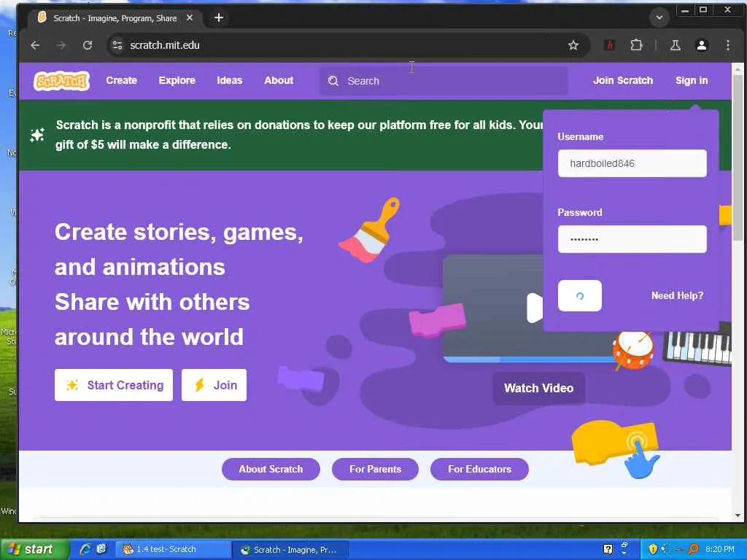
Task: Click the address bar URL
Action: (x=164, y=45)
